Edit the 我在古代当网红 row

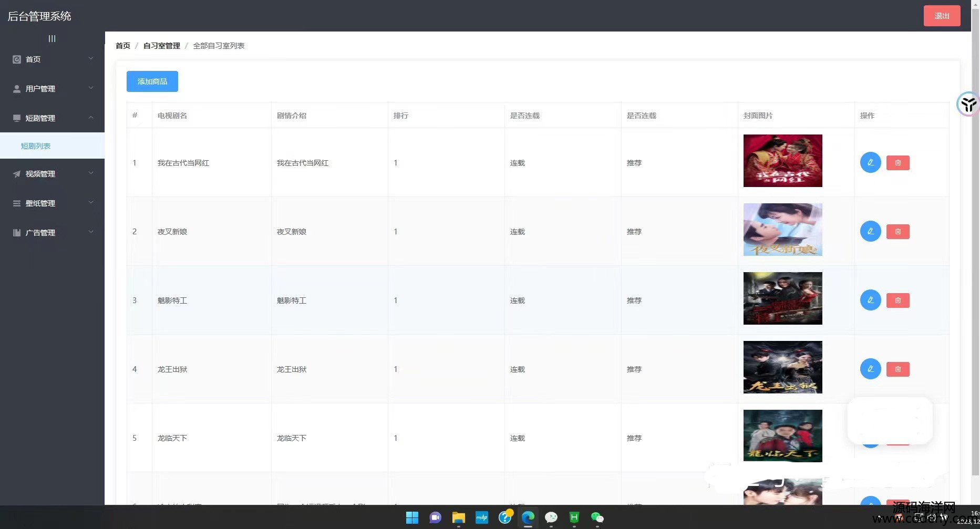pyautogui.click(x=870, y=162)
